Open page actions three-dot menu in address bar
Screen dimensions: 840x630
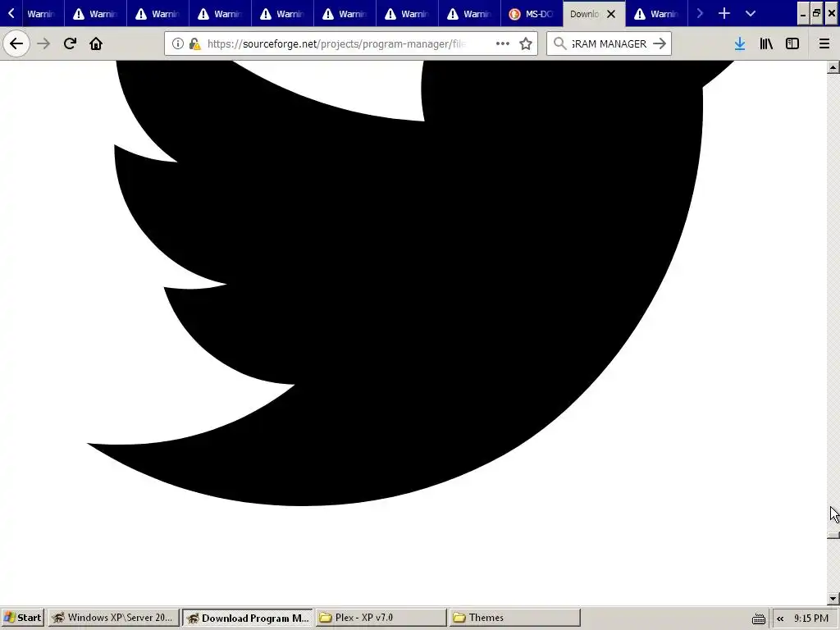coord(503,43)
